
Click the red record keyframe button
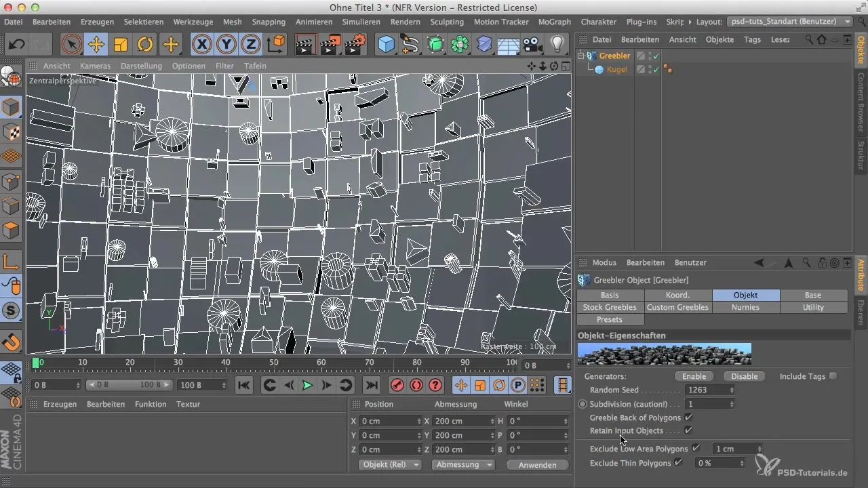point(397,385)
